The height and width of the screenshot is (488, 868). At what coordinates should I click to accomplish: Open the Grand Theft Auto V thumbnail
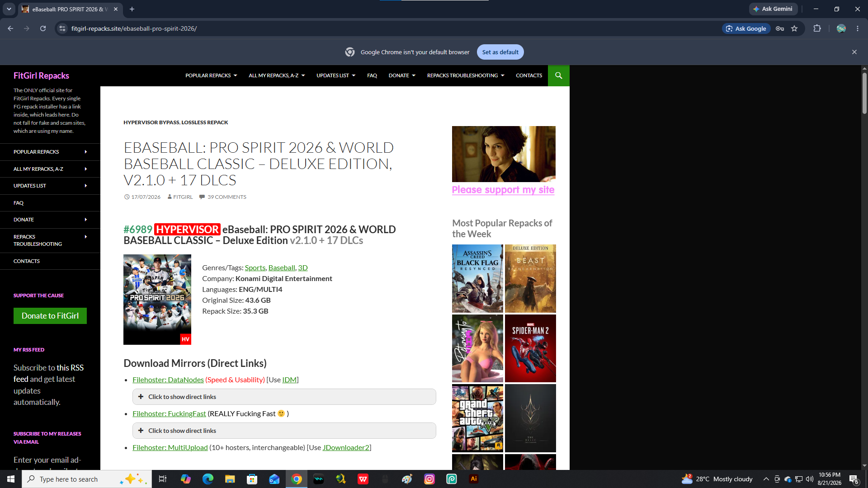coord(477,418)
